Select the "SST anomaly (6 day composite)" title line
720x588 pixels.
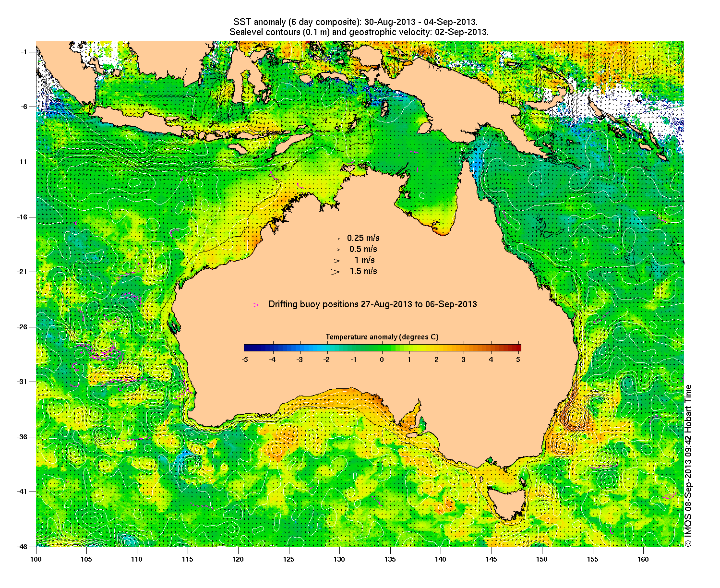click(x=355, y=22)
